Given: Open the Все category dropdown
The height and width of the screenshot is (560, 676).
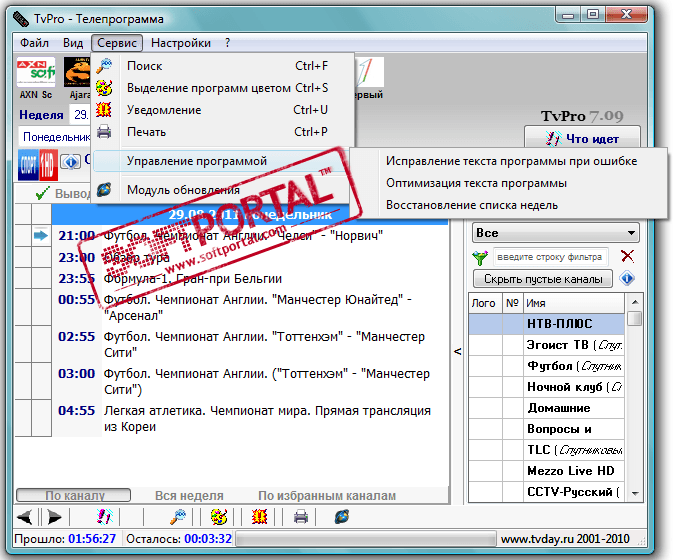Looking at the screenshot, I should click(556, 233).
